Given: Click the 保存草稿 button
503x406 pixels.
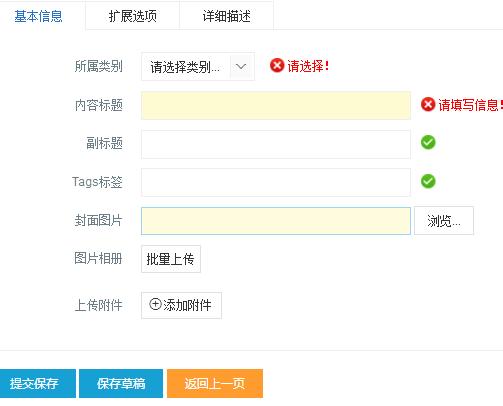Looking at the screenshot, I should click(121, 383).
